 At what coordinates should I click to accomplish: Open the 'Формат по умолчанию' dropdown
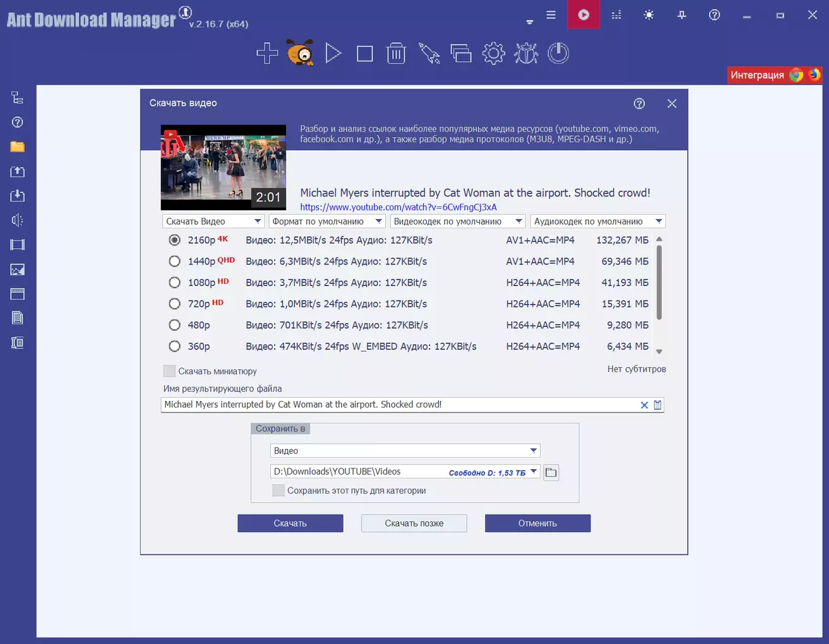click(327, 222)
